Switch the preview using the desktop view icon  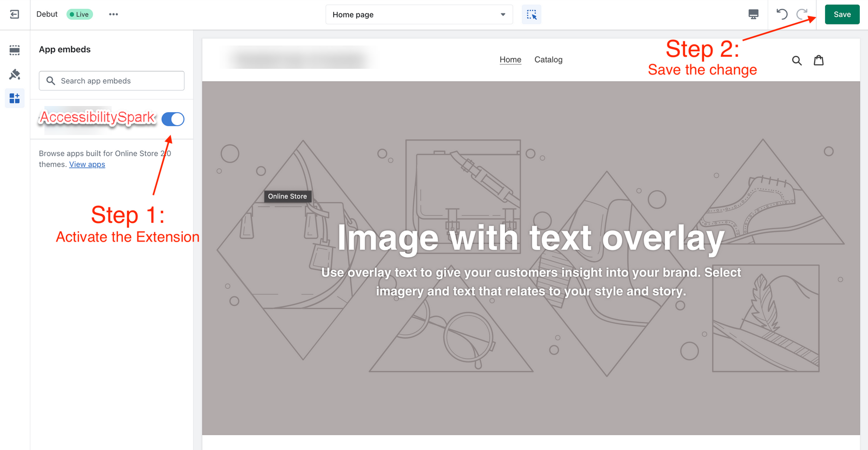pyautogui.click(x=753, y=14)
